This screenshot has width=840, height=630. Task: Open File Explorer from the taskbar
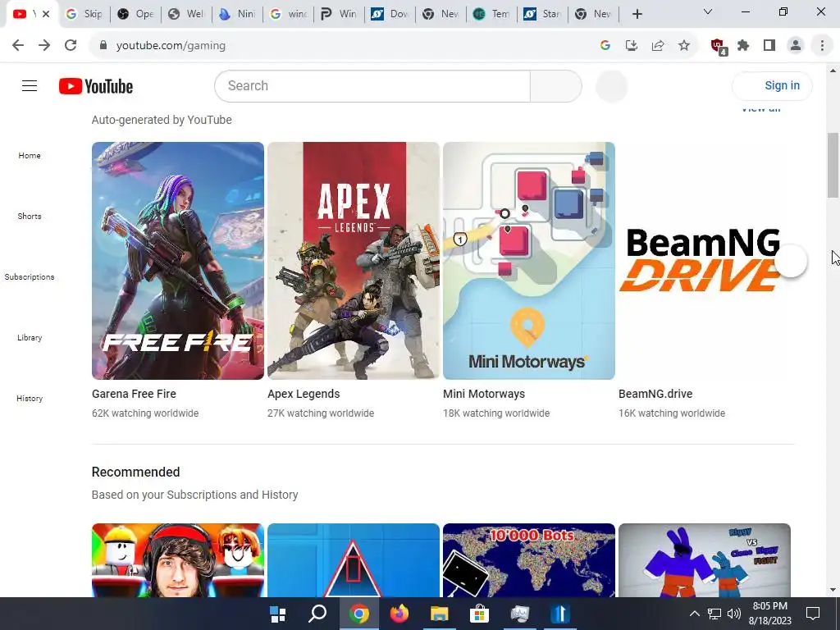click(440, 614)
